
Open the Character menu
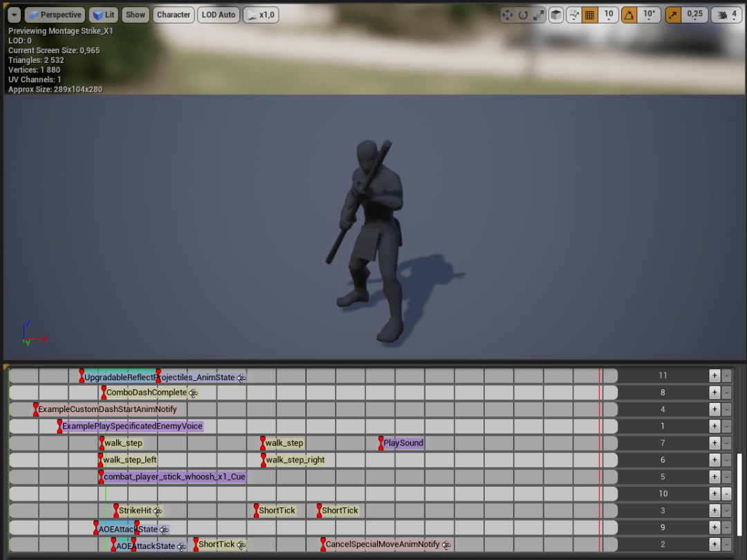coord(173,15)
